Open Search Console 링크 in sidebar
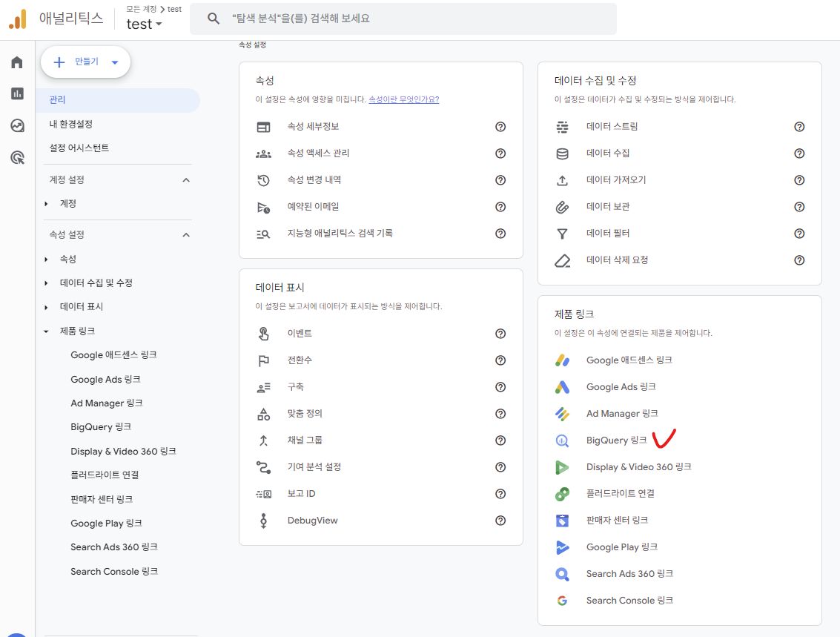This screenshot has width=840, height=637. pos(114,572)
